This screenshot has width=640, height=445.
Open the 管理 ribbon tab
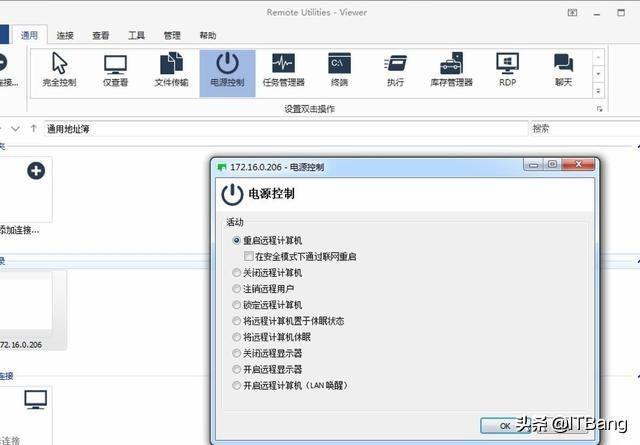(172, 36)
